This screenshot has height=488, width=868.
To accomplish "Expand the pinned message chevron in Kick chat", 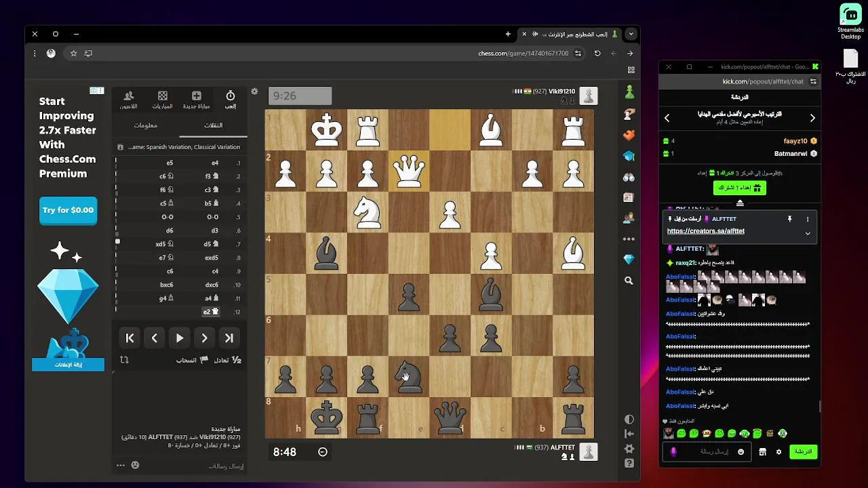I will click(808, 233).
